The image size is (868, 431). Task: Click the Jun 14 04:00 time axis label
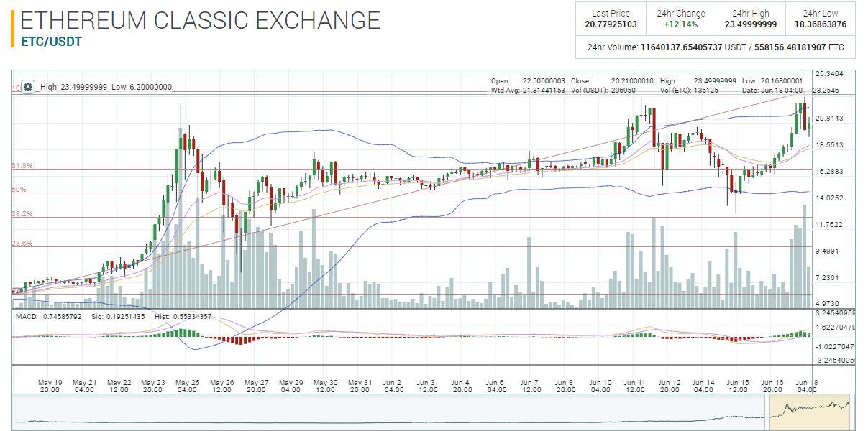pyautogui.click(x=704, y=386)
